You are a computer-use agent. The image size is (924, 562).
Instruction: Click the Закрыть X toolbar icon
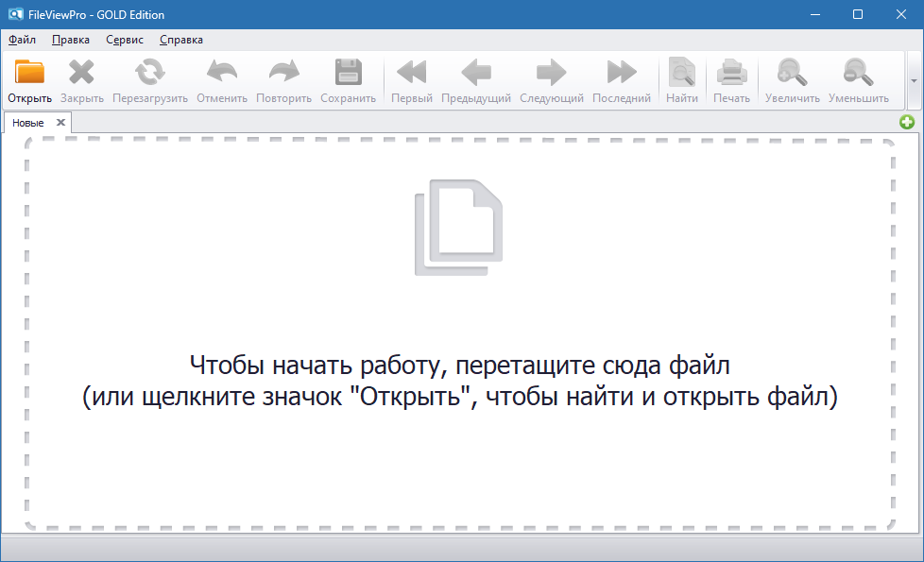point(81,72)
